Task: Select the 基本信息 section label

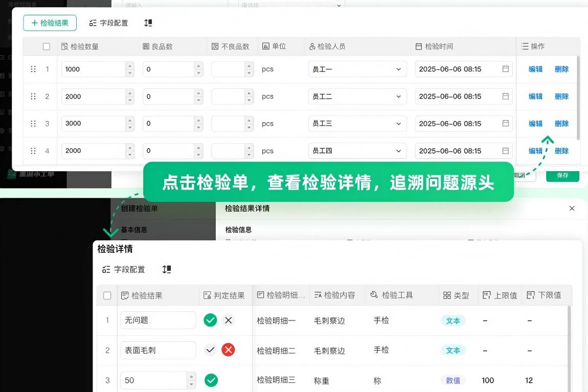Action: point(134,229)
